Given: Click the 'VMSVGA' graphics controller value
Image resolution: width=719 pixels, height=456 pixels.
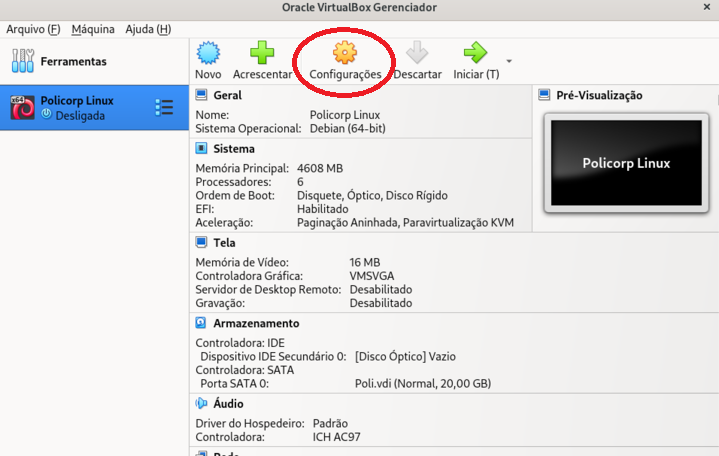Looking at the screenshot, I should (x=372, y=276).
